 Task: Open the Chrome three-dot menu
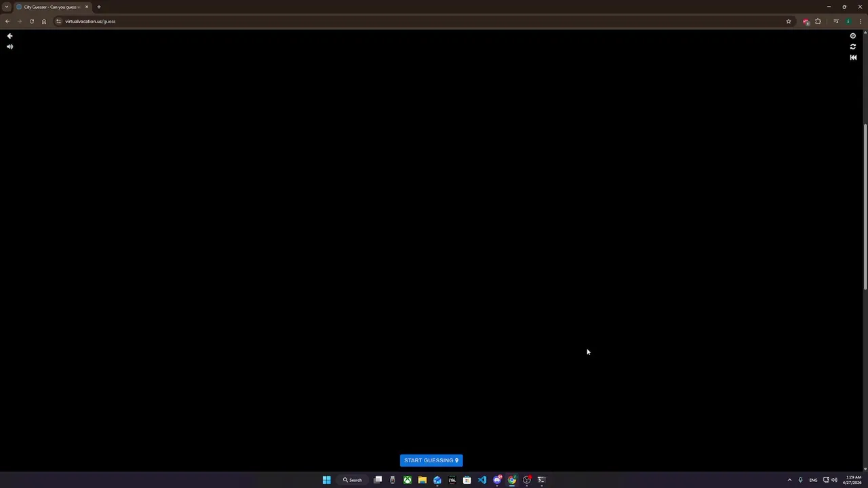[861, 21]
